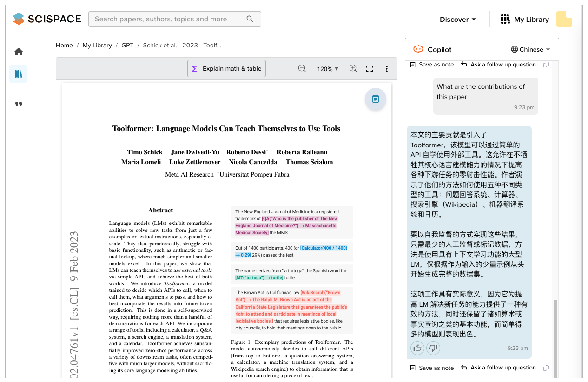Open the library books sidebar icon

pos(19,74)
